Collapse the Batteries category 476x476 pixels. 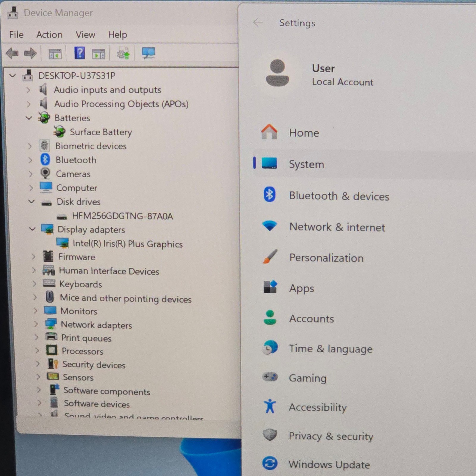[x=29, y=118]
